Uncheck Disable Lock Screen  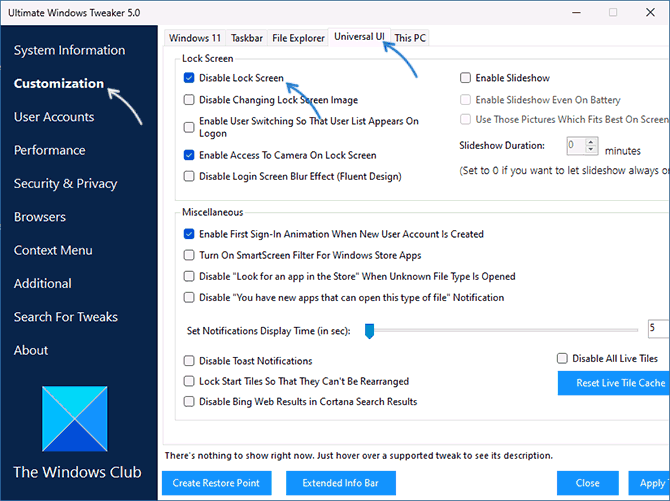[189, 78]
